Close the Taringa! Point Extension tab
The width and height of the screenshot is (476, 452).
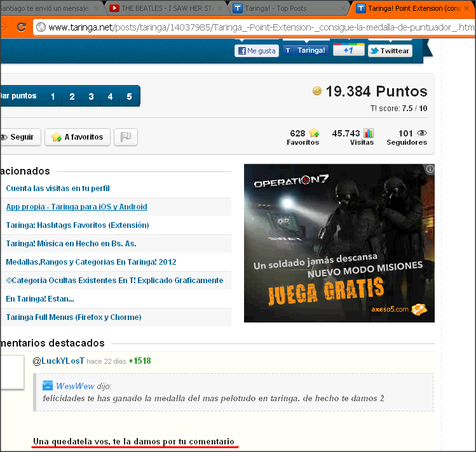(x=466, y=8)
